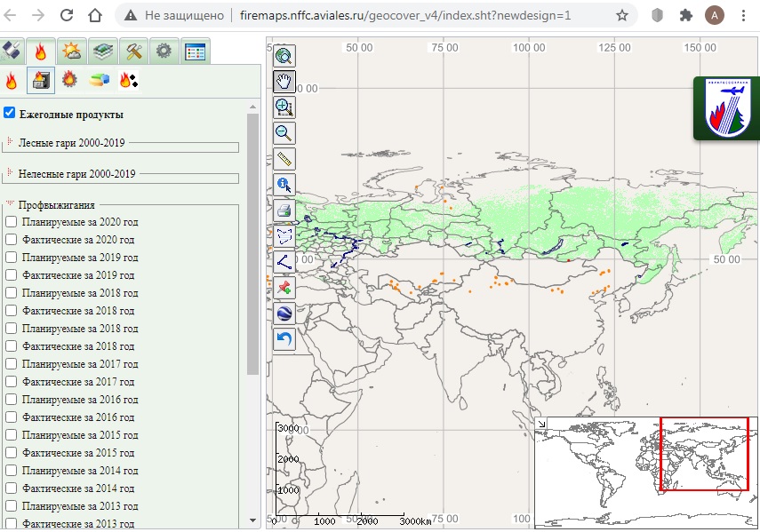Switch to the weather tab
The image size is (760, 532).
point(71,52)
